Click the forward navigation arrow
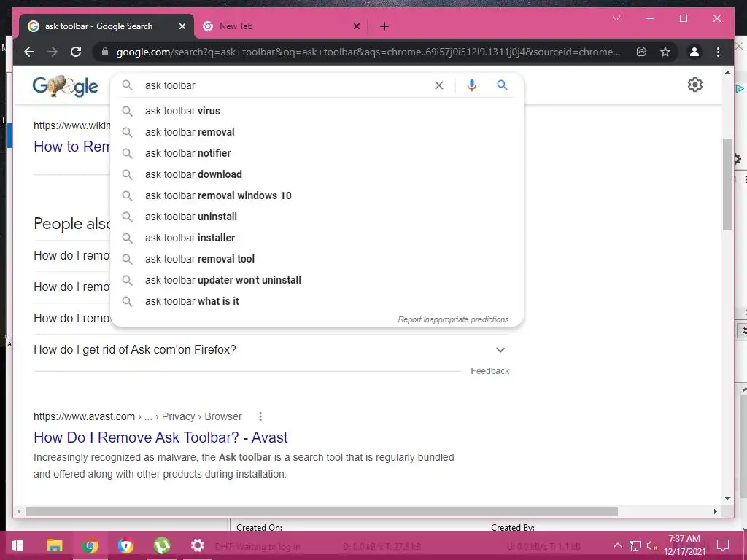Screen dimensions: 747x560 53,52
